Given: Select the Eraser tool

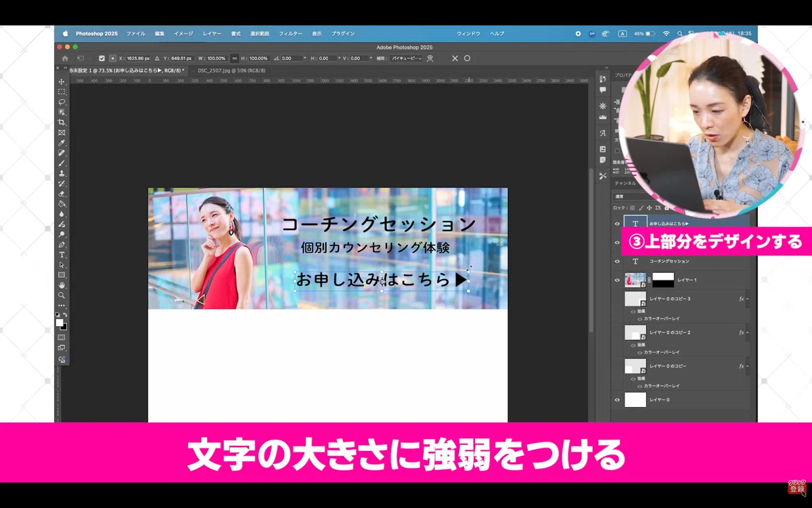Looking at the screenshot, I should (62, 194).
